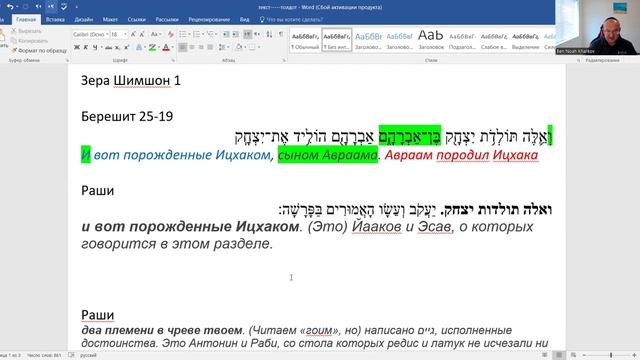
Task: Toggle show paragraph marks (¶)
Action: point(281,34)
